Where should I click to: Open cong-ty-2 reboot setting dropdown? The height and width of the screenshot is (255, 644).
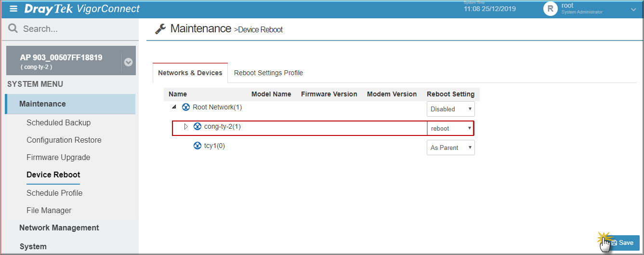coord(451,128)
